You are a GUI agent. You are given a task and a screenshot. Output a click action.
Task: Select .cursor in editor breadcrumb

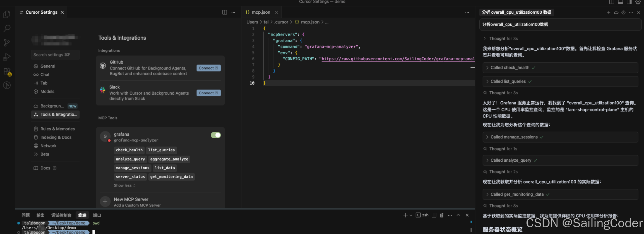point(281,22)
